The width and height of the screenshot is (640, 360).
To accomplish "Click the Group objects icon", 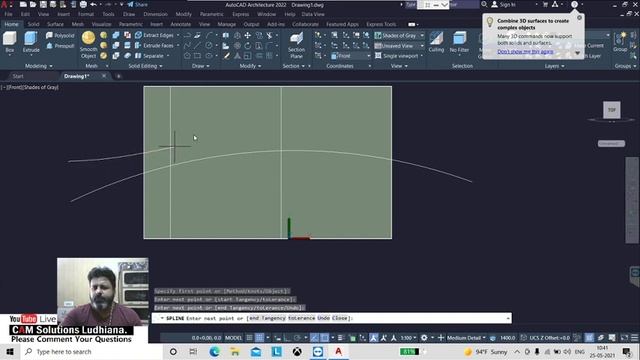I will click(620, 42).
